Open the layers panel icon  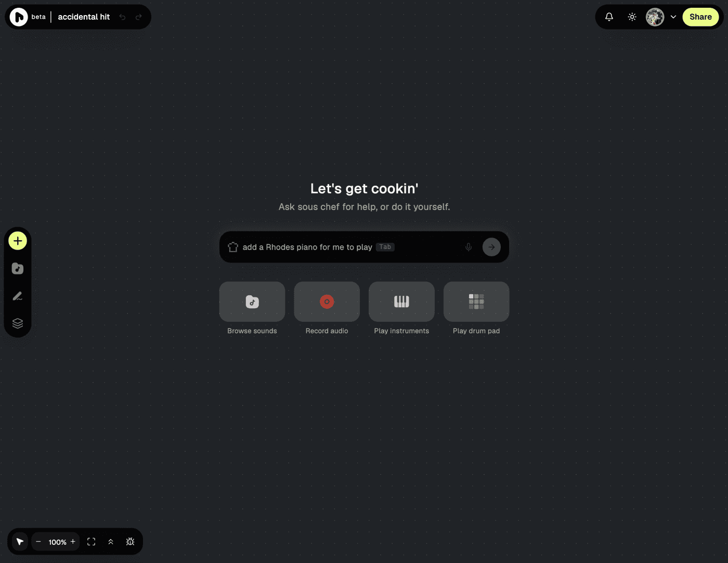[x=18, y=323]
